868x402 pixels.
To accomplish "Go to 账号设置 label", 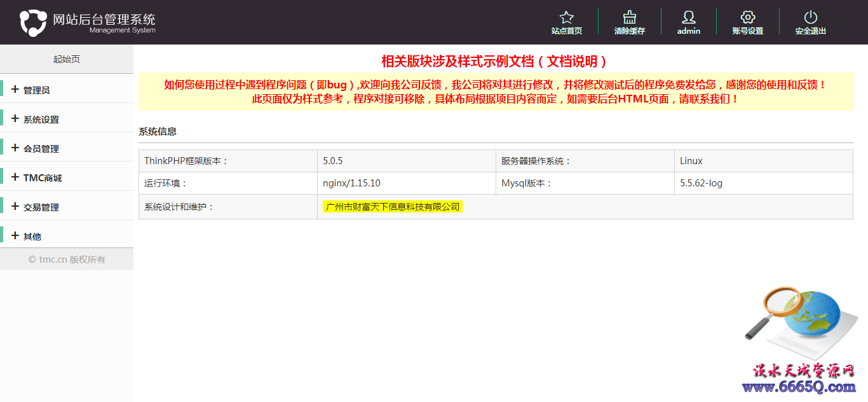I will point(748,31).
